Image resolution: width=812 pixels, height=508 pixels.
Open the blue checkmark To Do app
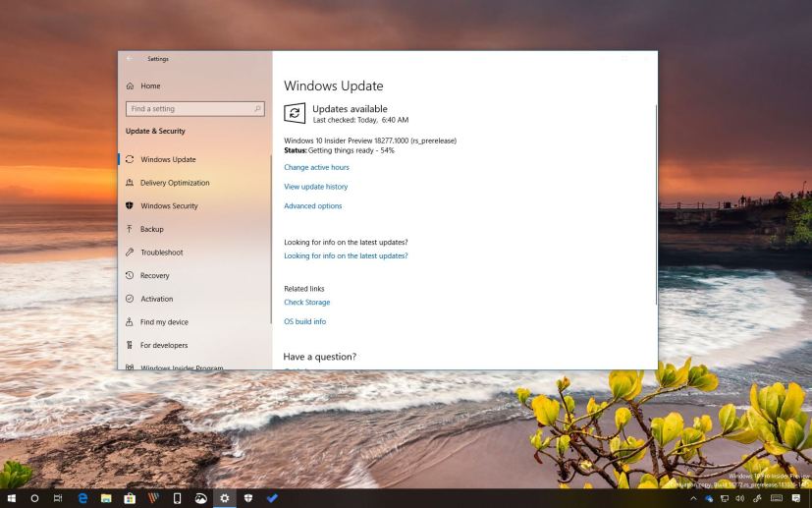(272, 498)
